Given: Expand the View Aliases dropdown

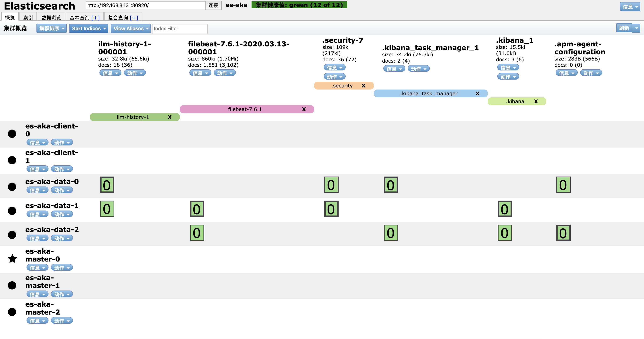Looking at the screenshot, I should (x=131, y=29).
